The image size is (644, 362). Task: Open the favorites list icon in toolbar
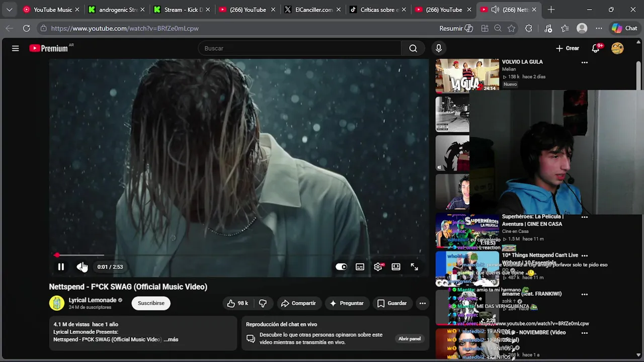565,29
